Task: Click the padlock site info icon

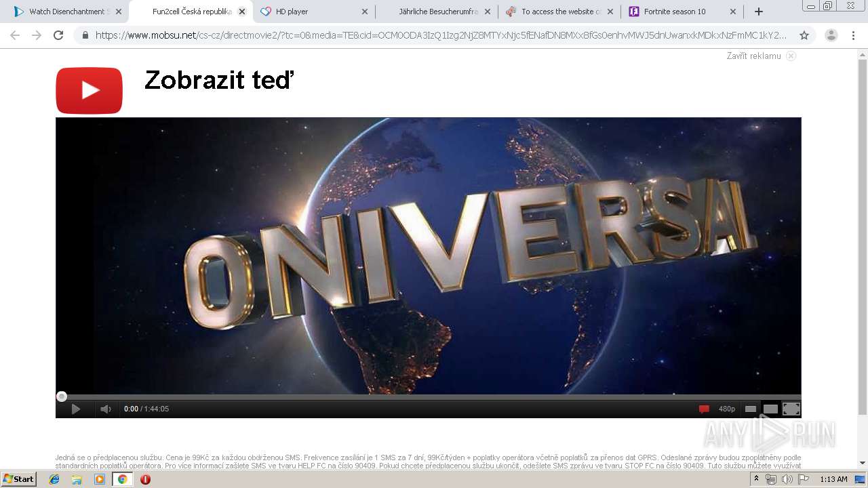Action: 85,35
